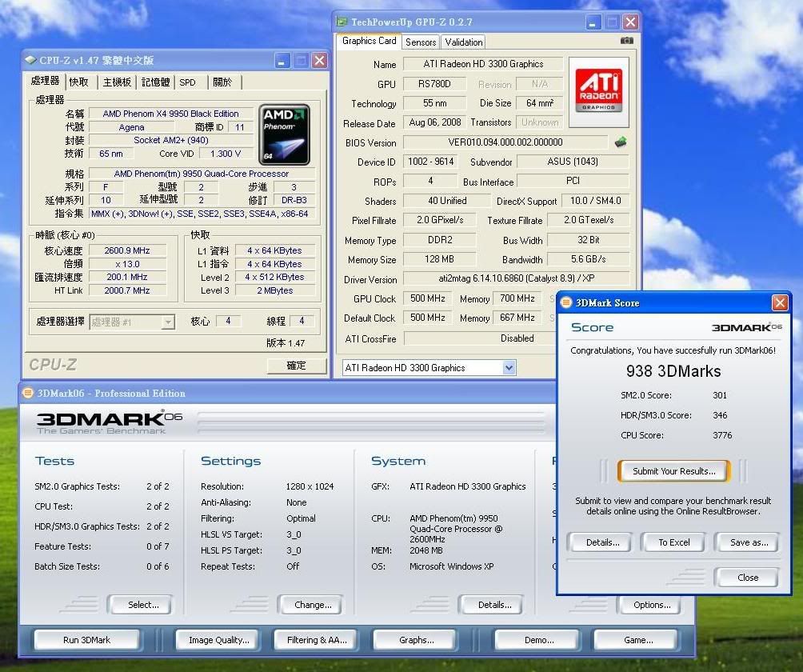The width and height of the screenshot is (803, 672).
Task: Click the CPU name field AMD Phenom X4 9950
Action: [x=170, y=114]
